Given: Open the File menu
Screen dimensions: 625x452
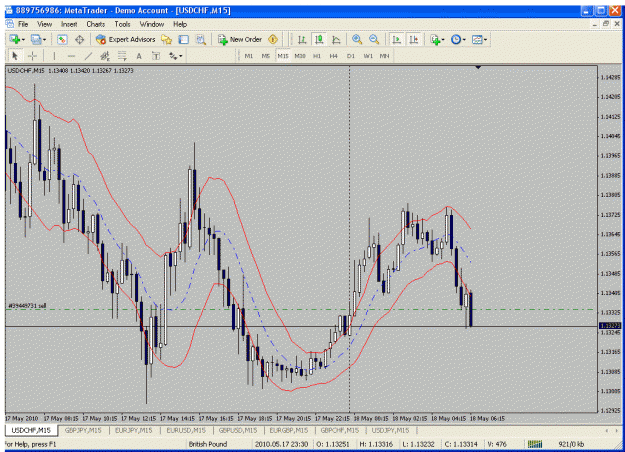Looking at the screenshot, I should point(23,24).
